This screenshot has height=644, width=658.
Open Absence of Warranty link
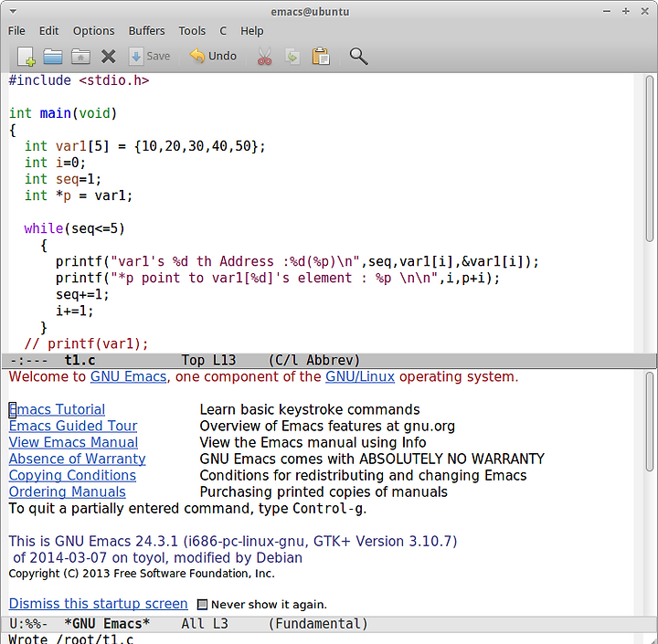click(77, 459)
